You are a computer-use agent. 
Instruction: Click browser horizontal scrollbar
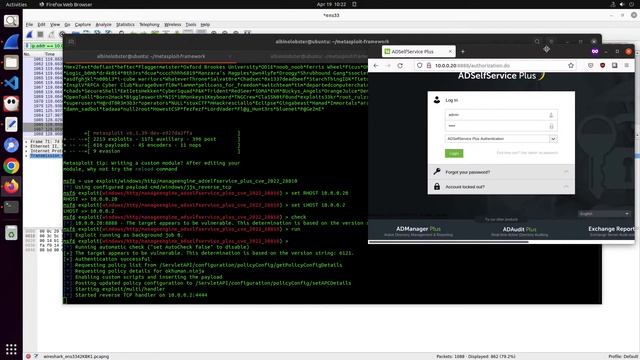448,242
